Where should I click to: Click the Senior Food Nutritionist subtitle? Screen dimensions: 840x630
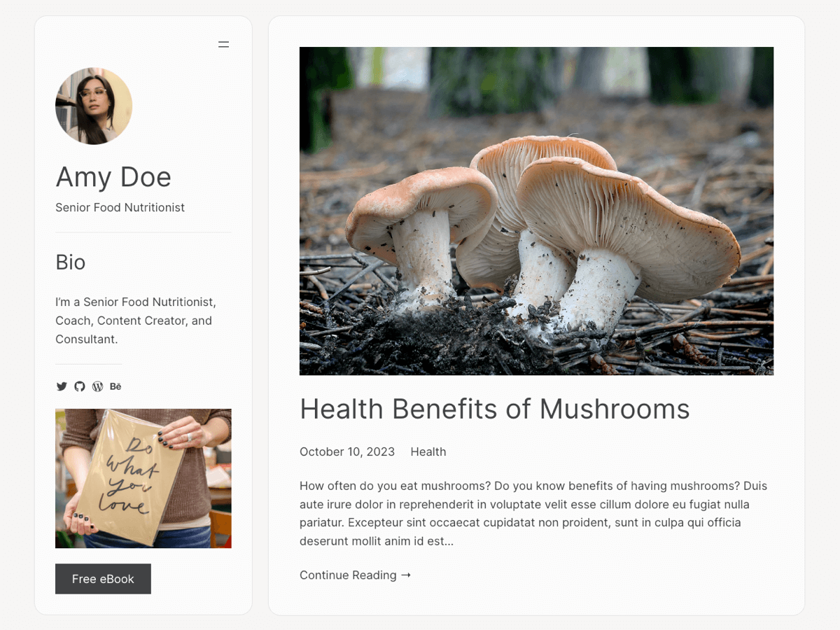tap(120, 207)
